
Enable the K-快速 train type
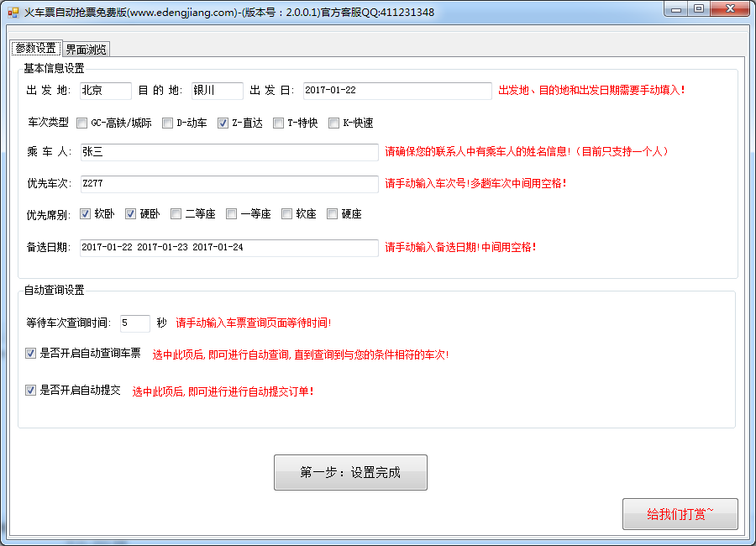[334, 123]
